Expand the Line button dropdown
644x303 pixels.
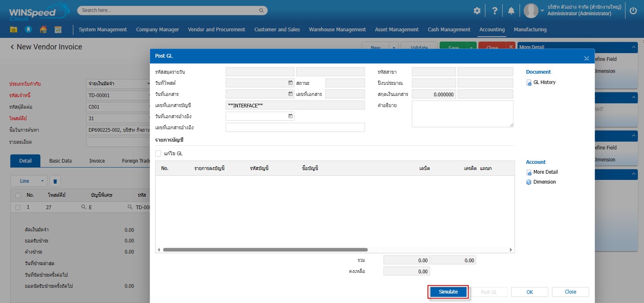(x=42, y=181)
